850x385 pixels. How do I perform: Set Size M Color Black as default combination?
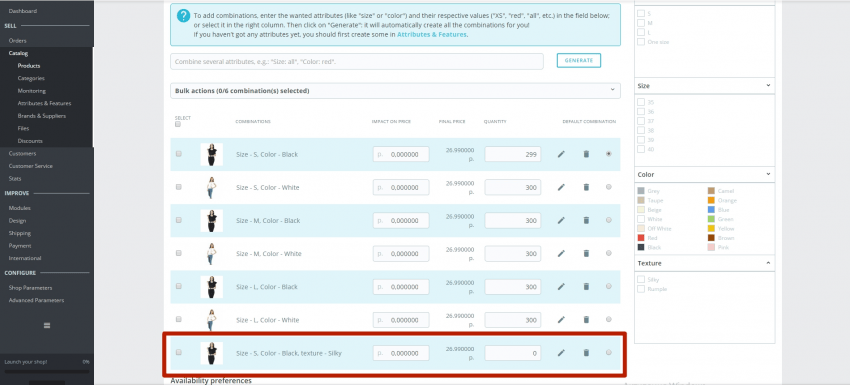[609, 220]
